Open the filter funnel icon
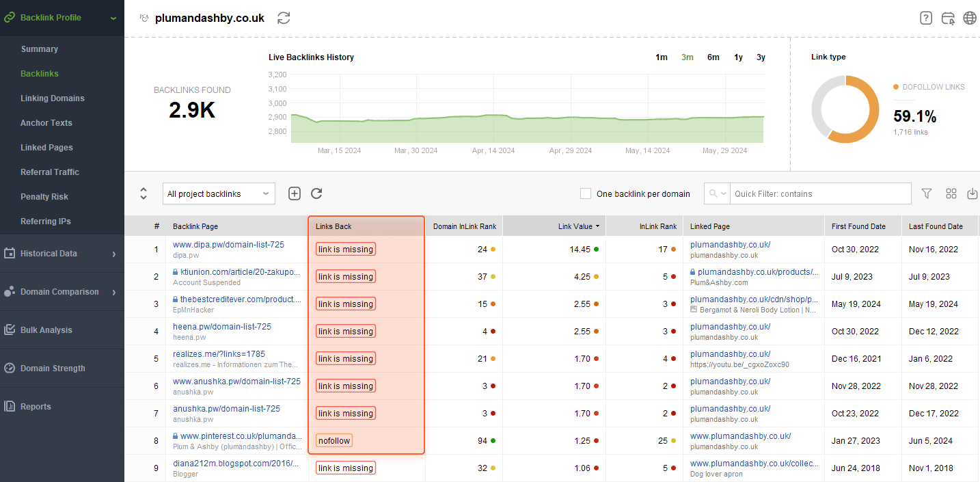This screenshot has width=980, height=482. point(927,193)
